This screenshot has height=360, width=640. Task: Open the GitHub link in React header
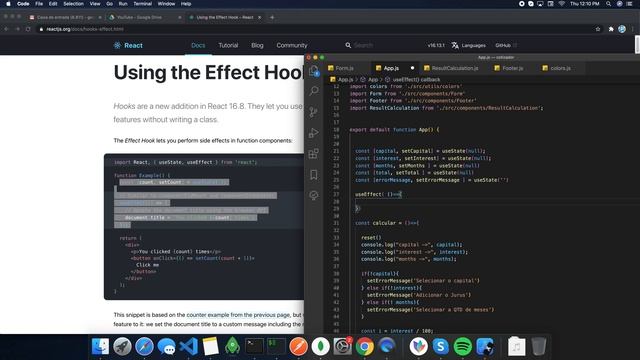pos(506,45)
